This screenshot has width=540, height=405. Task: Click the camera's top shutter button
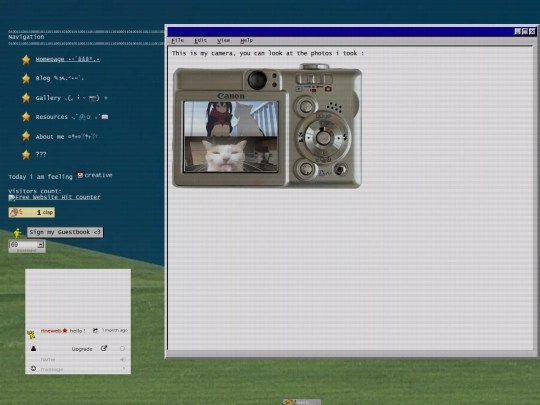click(314, 66)
